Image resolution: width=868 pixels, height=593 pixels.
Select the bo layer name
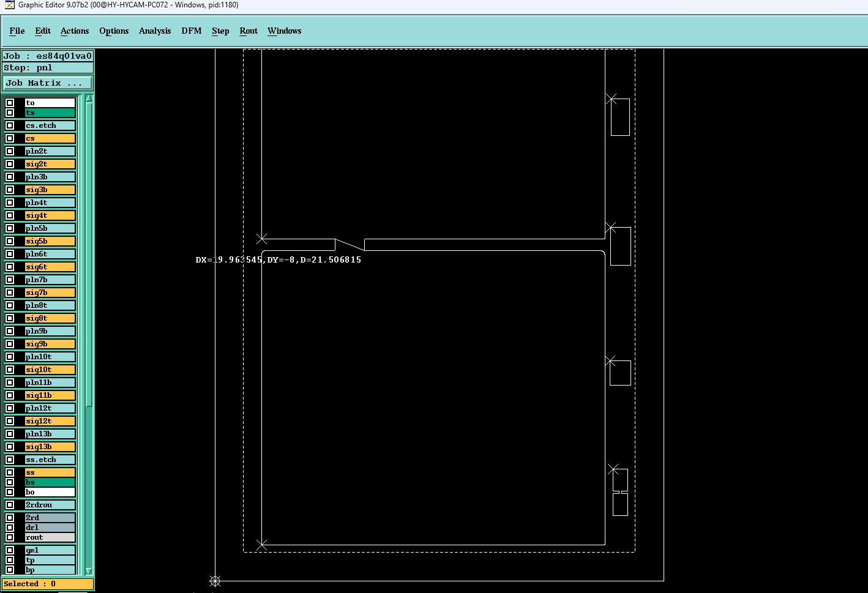pos(50,492)
